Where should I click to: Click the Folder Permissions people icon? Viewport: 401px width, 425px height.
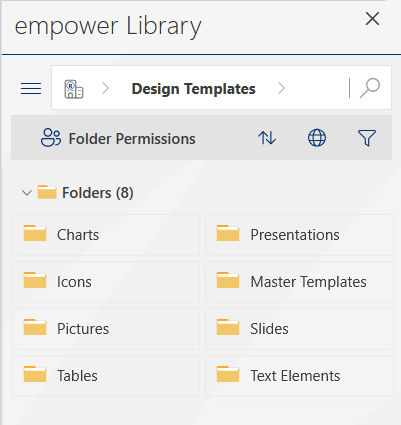[x=51, y=138]
